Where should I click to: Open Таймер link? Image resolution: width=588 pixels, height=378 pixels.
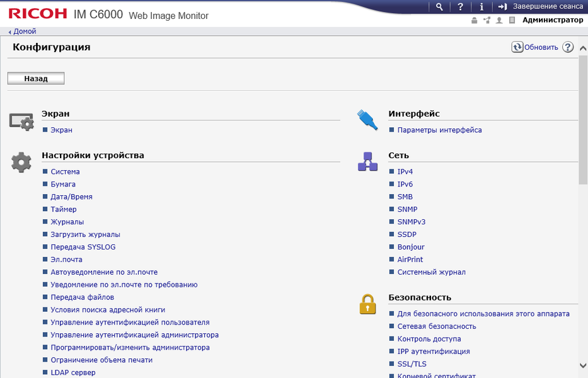click(64, 209)
